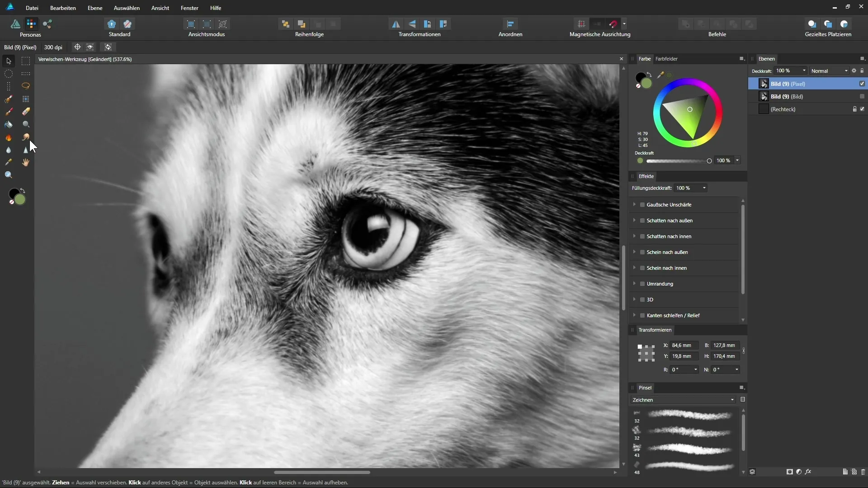Select the rectangular marquee selection tool
Screen dimensions: 868x488
[x=26, y=61]
